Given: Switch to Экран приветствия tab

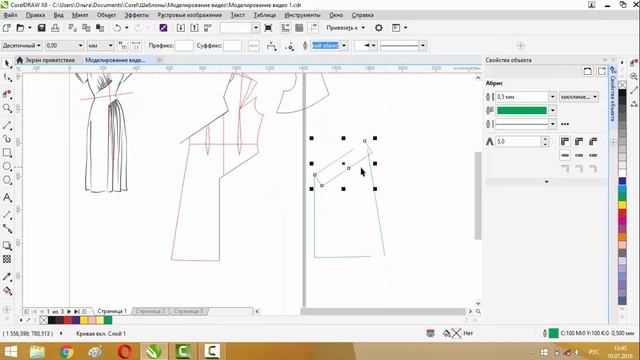Looking at the screenshot, I should (x=45, y=60).
